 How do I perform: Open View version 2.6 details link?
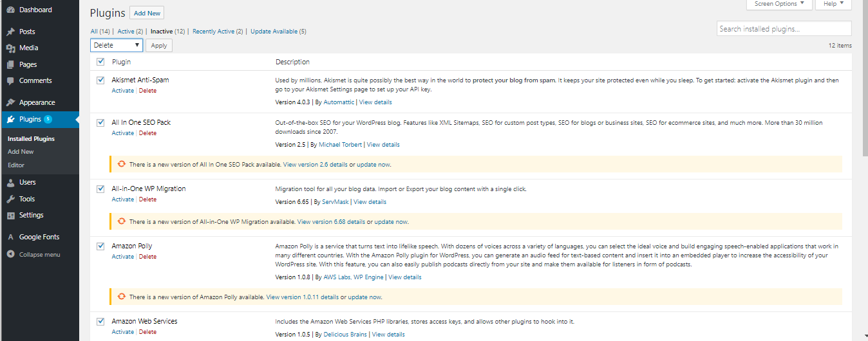coord(316,165)
